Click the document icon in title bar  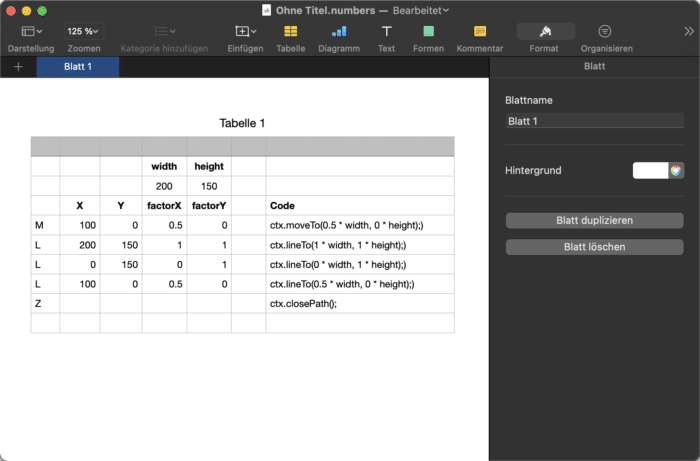(267, 10)
